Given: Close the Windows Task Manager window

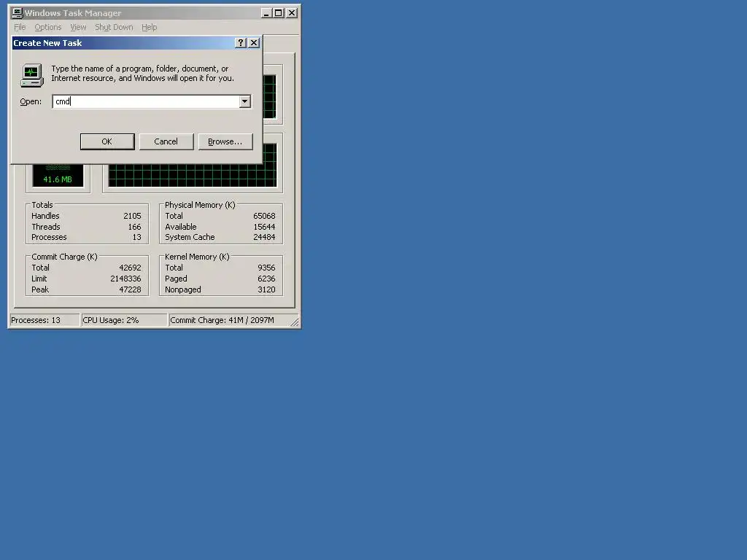Looking at the screenshot, I should pyautogui.click(x=292, y=13).
